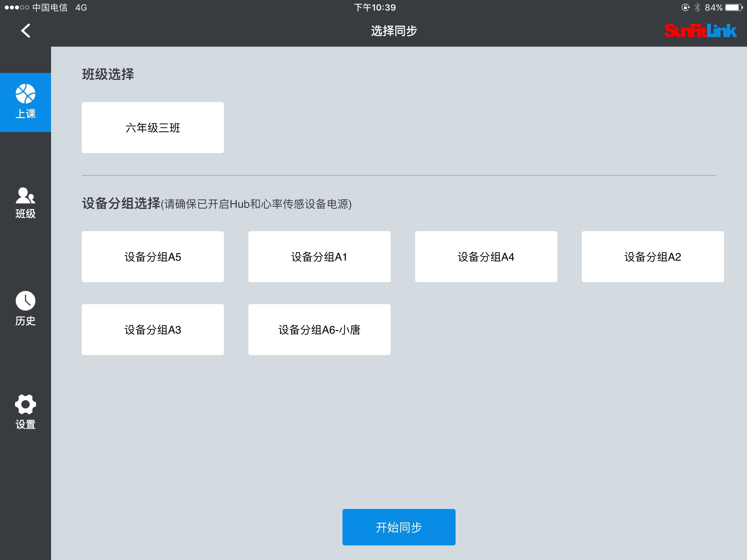Choose device group 设备分组A2

click(x=653, y=257)
